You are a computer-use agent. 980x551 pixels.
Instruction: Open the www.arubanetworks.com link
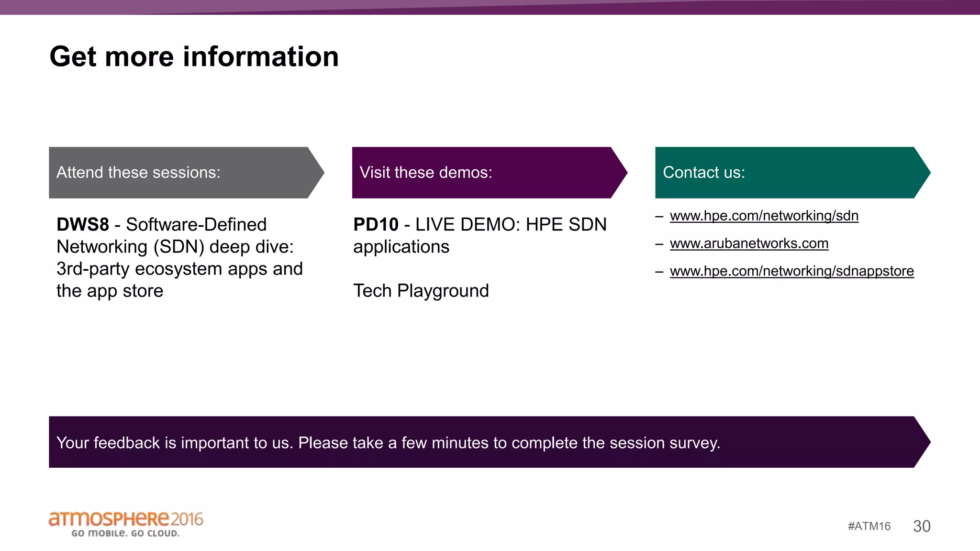pyautogui.click(x=749, y=243)
